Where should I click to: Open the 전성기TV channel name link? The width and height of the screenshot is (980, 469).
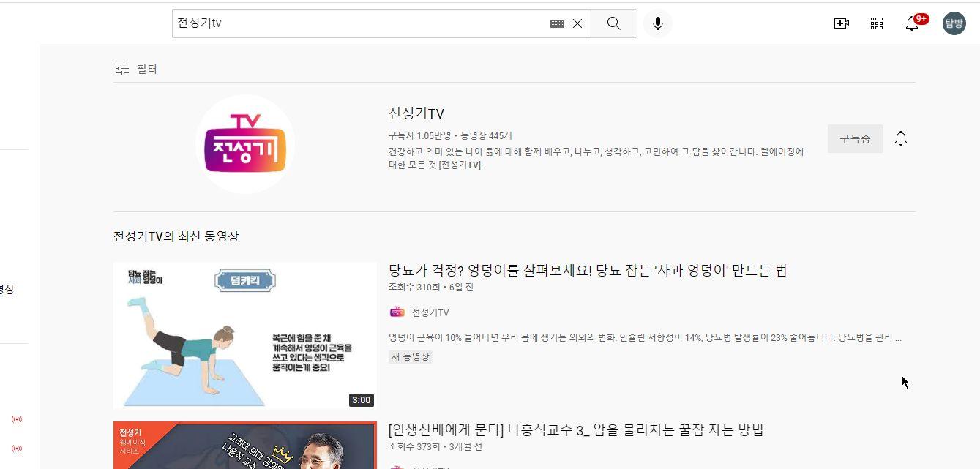click(416, 113)
